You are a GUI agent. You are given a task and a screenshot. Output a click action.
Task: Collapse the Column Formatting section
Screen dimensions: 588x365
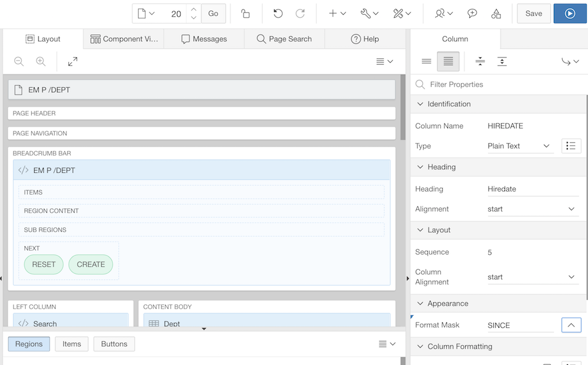tap(420, 347)
